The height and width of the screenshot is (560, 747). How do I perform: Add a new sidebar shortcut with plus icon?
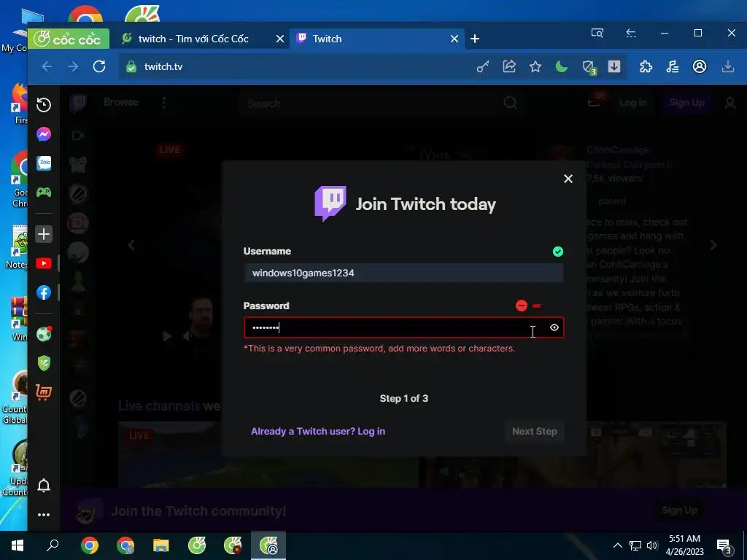click(44, 234)
